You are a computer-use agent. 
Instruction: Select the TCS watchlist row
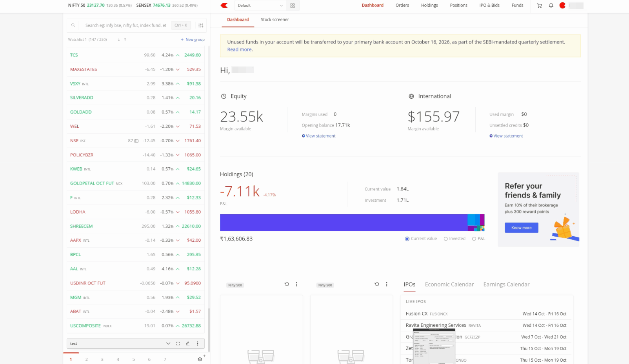tap(135, 55)
